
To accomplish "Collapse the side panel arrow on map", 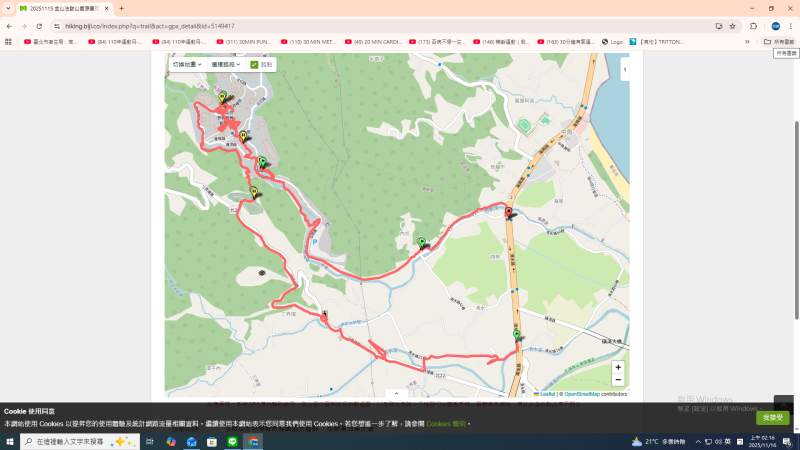I will tap(625, 70).
